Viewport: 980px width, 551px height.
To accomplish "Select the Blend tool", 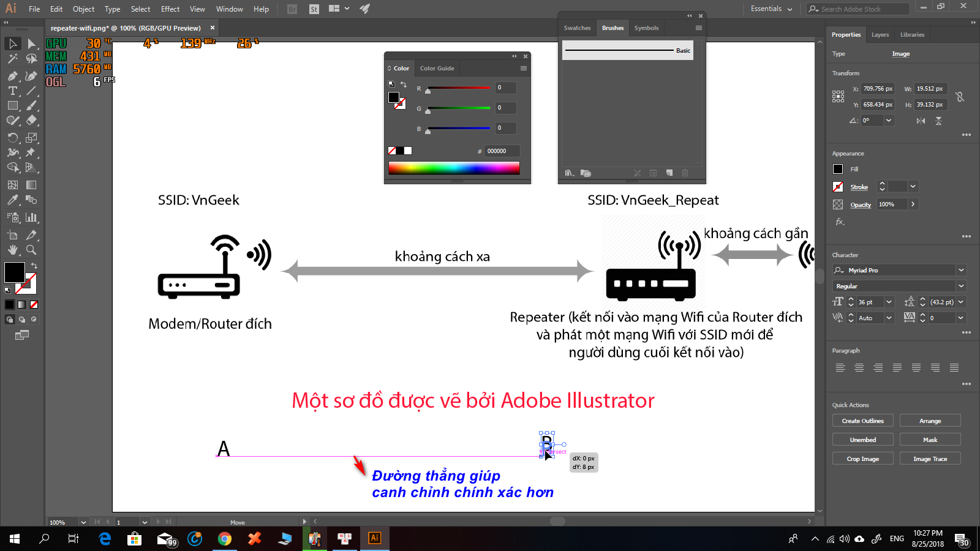I will pyautogui.click(x=31, y=200).
